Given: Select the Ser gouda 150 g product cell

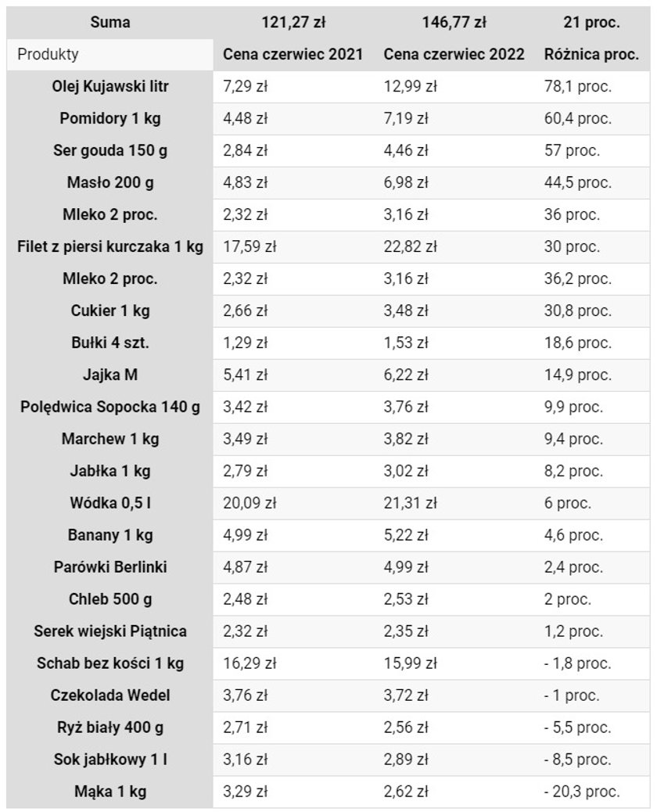Looking at the screenshot, I should click(x=110, y=151).
